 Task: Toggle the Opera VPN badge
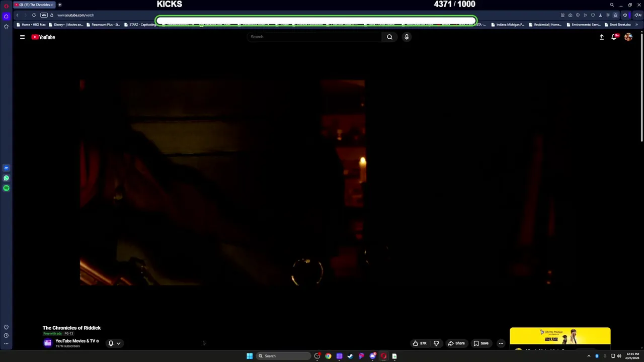44,15
